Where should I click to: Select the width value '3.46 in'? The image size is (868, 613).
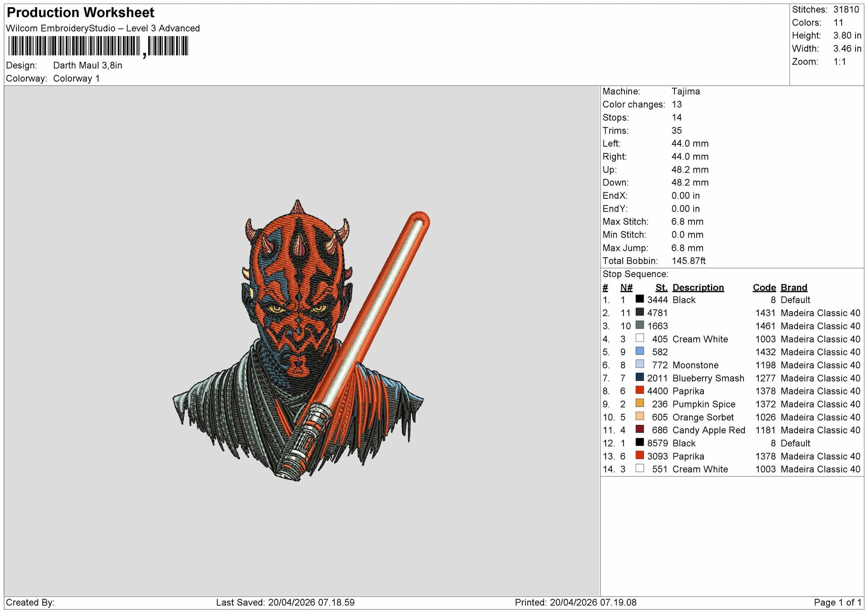847,49
